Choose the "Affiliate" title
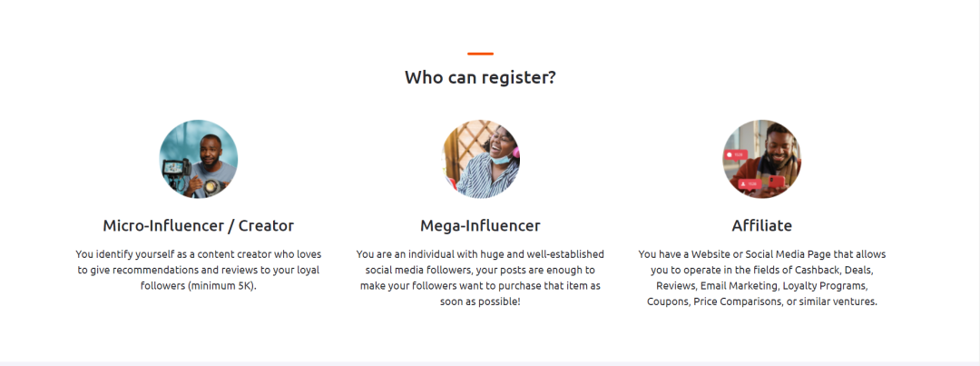The image size is (980, 366). tap(761, 225)
